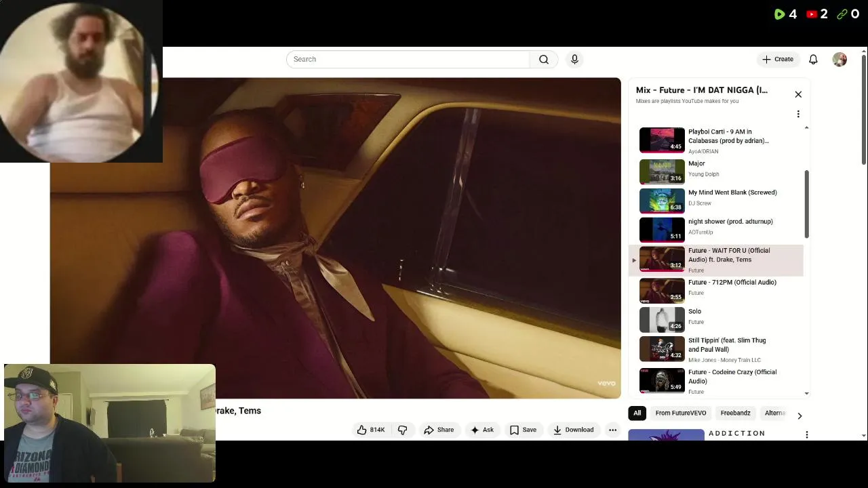This screenshot has height=488, width=868.
Task: Start voice search with the microphone icon
Action: point(574,60)
